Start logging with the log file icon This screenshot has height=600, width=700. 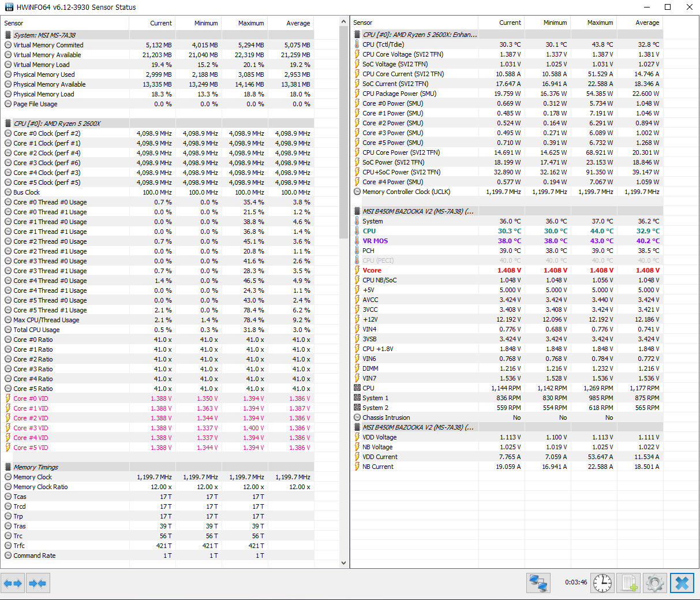(628, 583)
